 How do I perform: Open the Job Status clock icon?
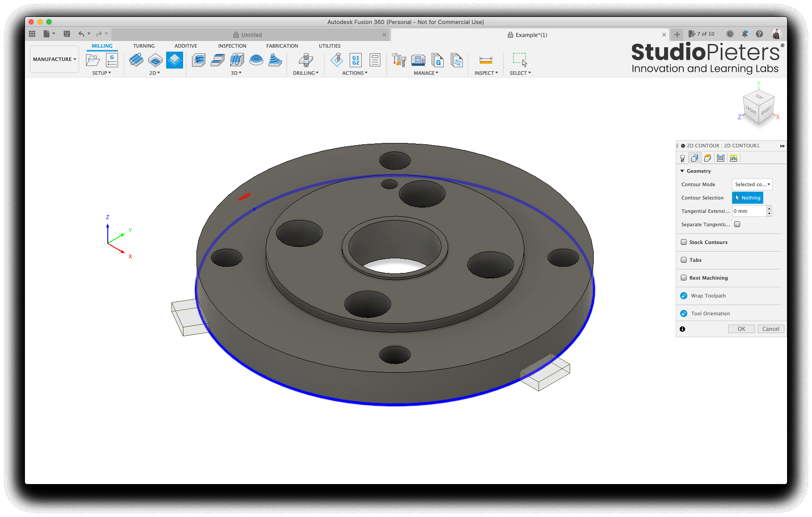[x=730, y=34]
